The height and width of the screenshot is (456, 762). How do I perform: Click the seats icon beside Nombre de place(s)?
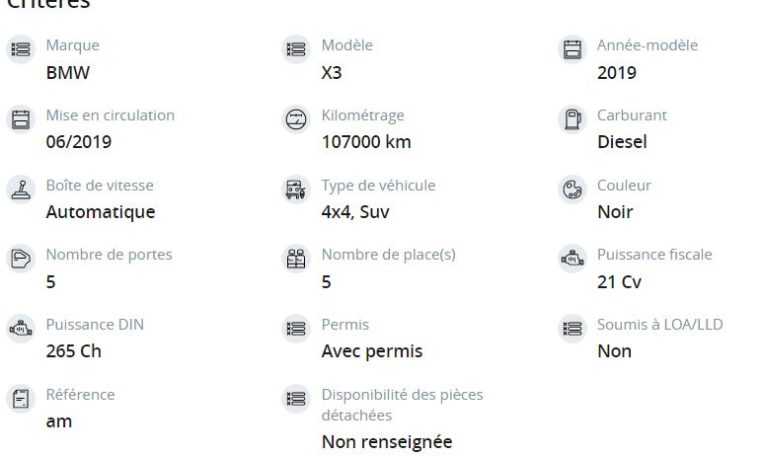point(296,258)
